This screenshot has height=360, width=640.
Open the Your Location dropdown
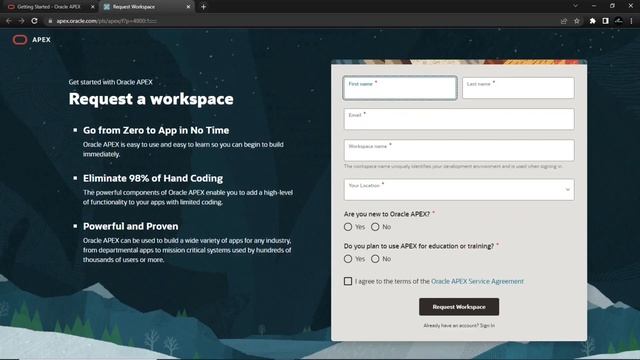(x=459, y=189)
